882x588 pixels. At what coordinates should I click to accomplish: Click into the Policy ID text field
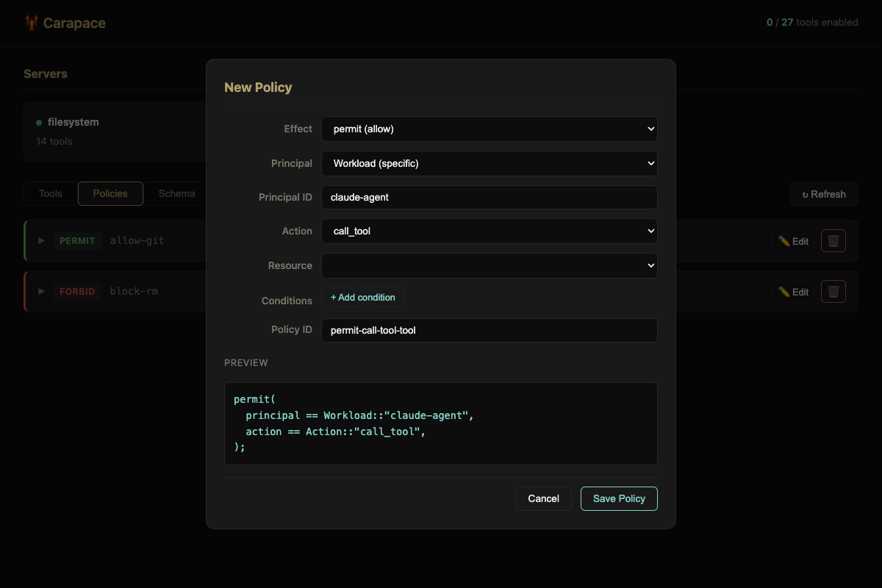(x=489, y=330)
